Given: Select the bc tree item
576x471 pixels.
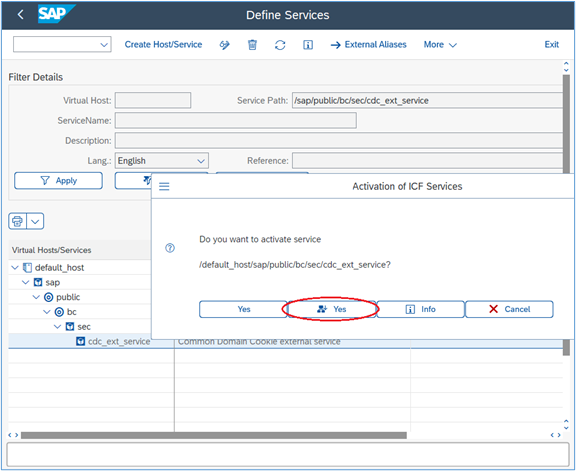Looking at the screenshot, I should [x=72, y=312].
